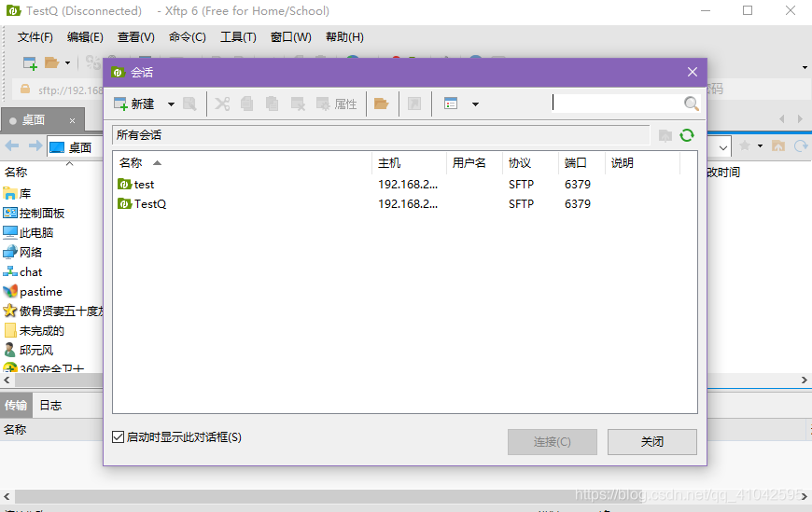The image size is (812, 512).
Task: Toggle 启动时显示此对话框(S) checkbox
Action: pyautogui.click(x=119, y=437)
